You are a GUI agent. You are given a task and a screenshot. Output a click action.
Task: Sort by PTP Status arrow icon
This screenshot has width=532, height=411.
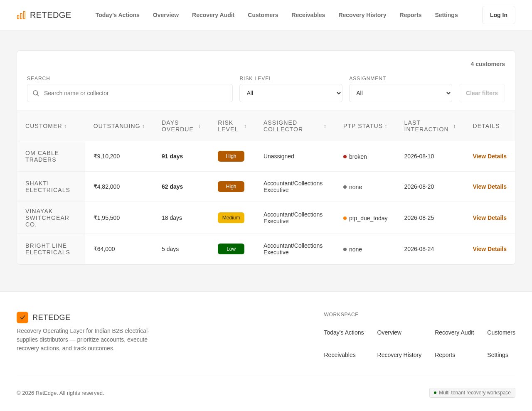point(386,126)
